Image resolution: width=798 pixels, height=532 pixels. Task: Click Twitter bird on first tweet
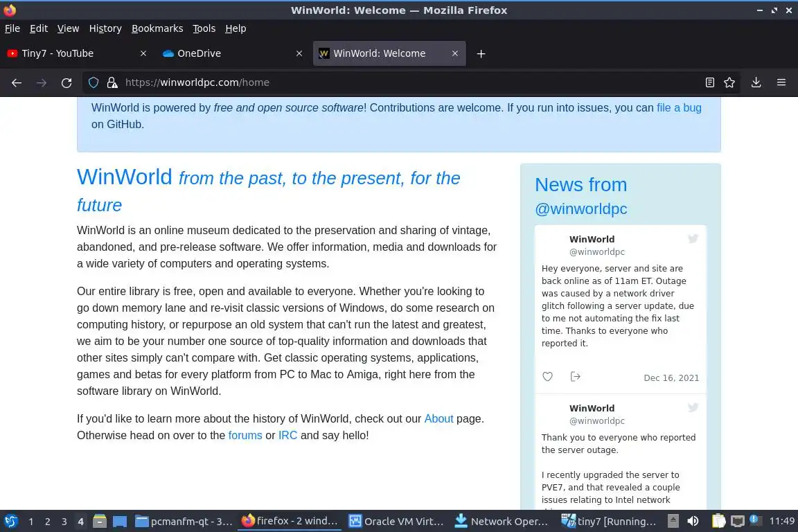693,238
